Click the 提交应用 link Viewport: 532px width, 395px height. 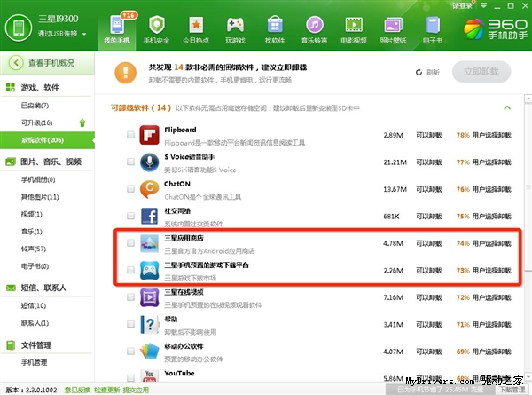point(136,390)
